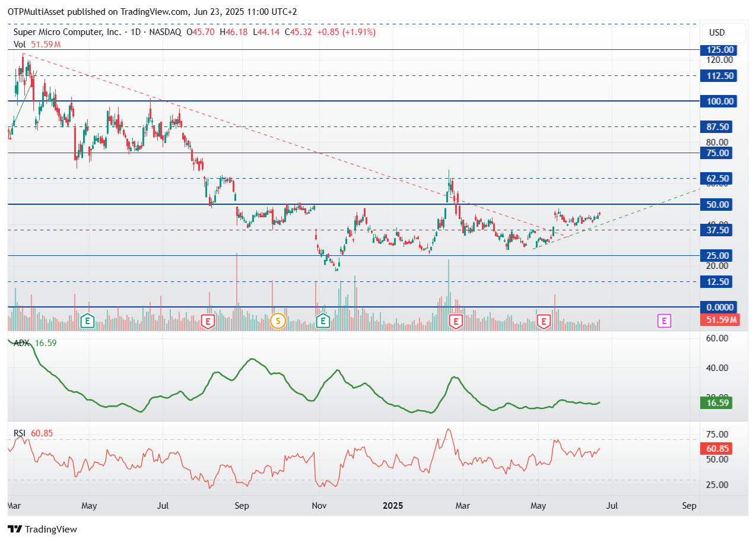Image resolution: width=756 pixels, height=542 pixels.
Task: Open the USD currency selector
Action: [717, 33]
